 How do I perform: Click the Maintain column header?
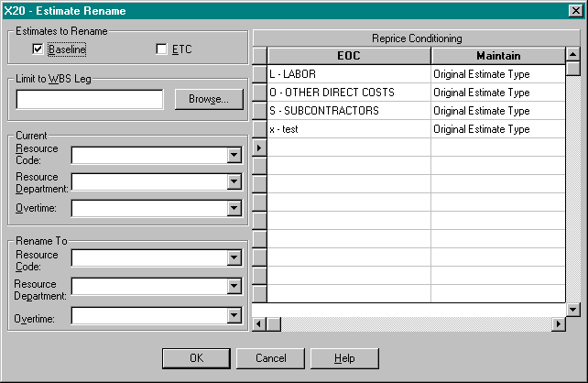point(497,56)
